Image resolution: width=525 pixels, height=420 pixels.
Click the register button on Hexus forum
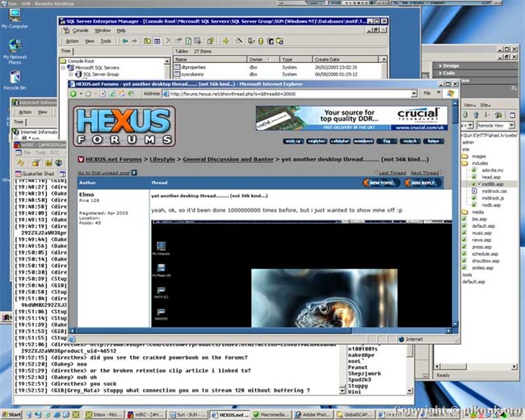coord(317,141)
